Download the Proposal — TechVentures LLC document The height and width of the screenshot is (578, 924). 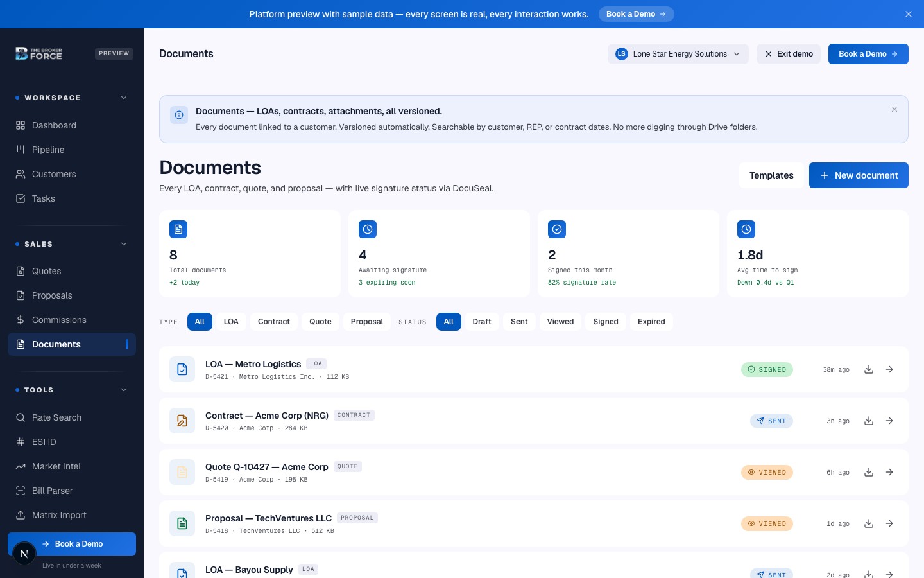(869, 523)
